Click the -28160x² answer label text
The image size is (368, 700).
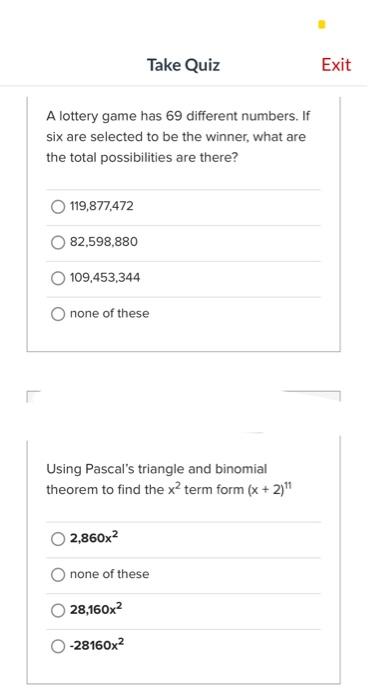97,645
